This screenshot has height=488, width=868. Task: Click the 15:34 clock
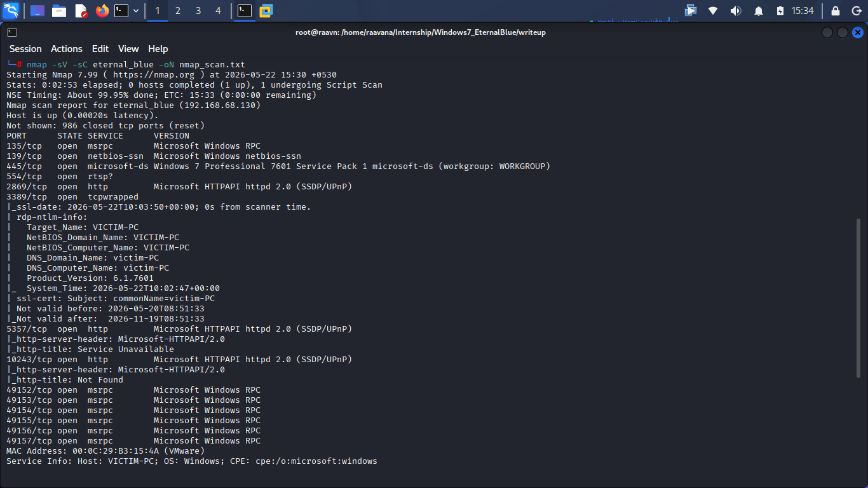(803, 11)
